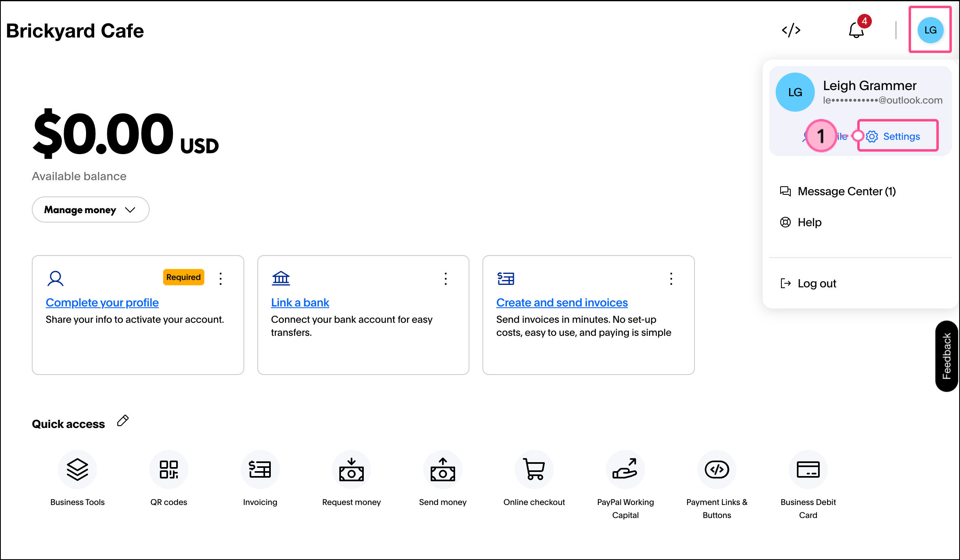960x560 pixels.
Task: Open Payment Links & Buttons shortcut
Action: pos(717,485)
